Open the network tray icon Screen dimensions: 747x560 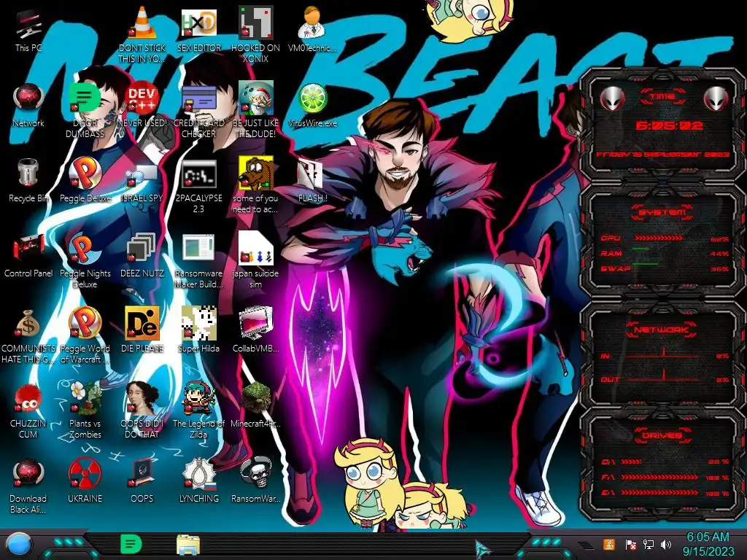[x=648, y=544]
